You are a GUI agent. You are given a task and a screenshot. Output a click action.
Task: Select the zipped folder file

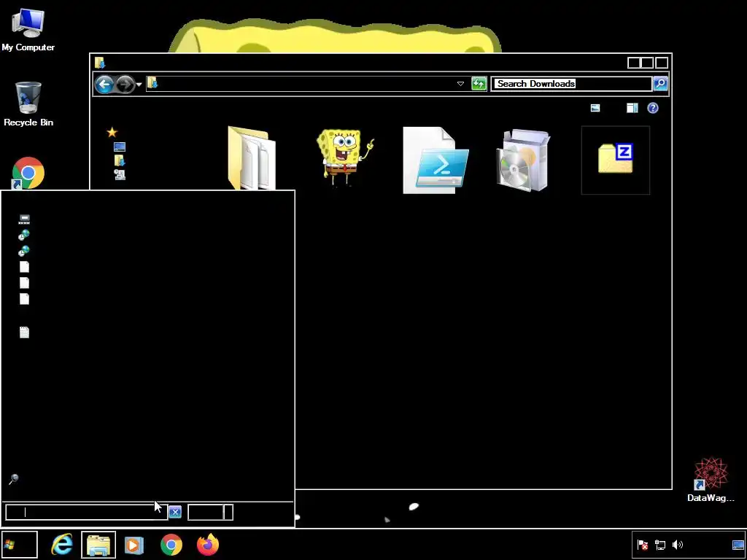click(616, 159)
